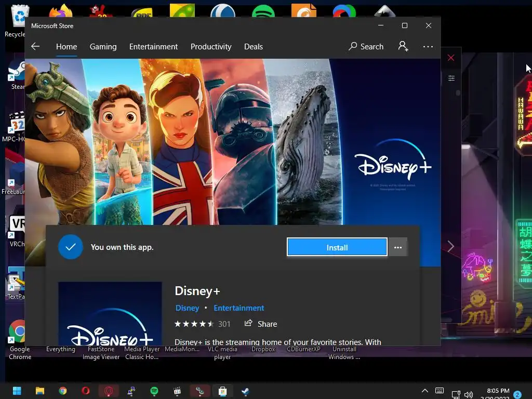Switch to Microsoft Store taskbar icon
This screenshot has width=532, height=399.
pyautogui.click(x=222, y=391)
